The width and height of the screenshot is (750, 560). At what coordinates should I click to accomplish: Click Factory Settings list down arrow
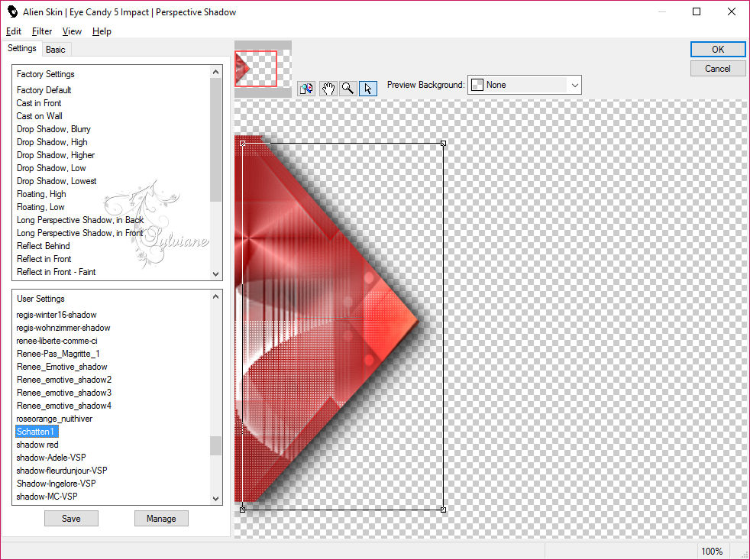point(215,274)
